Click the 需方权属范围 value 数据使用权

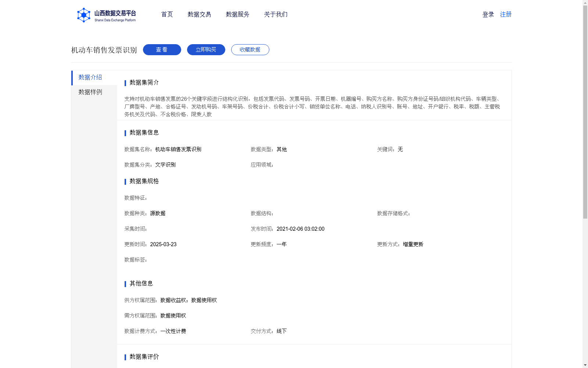173,316
